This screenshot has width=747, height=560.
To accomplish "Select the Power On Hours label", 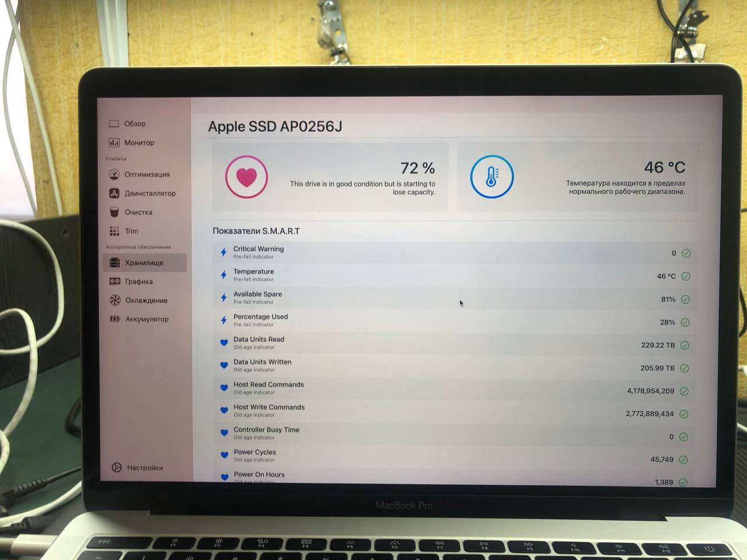I will click(x=259, y=474).
